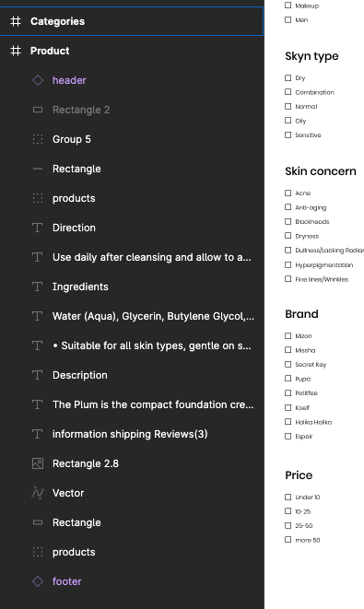Check the Fine lines/Wrinkles checkbox

click(288, 279)
